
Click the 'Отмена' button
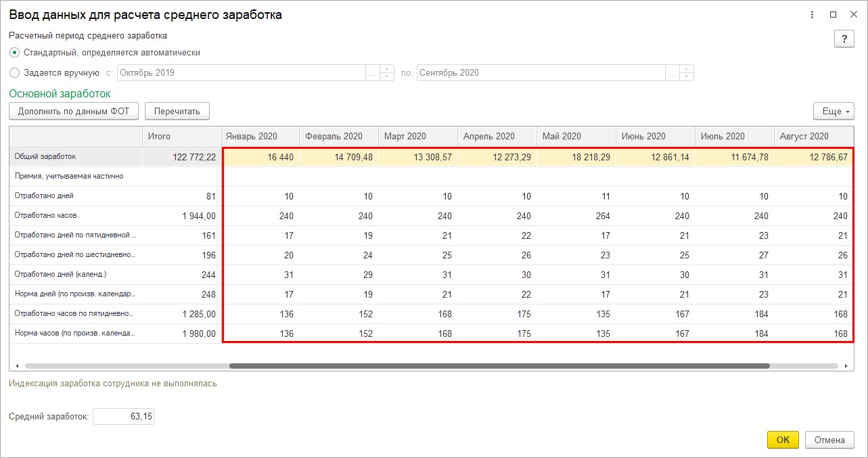pyautogui.click(x=829, y=440)
